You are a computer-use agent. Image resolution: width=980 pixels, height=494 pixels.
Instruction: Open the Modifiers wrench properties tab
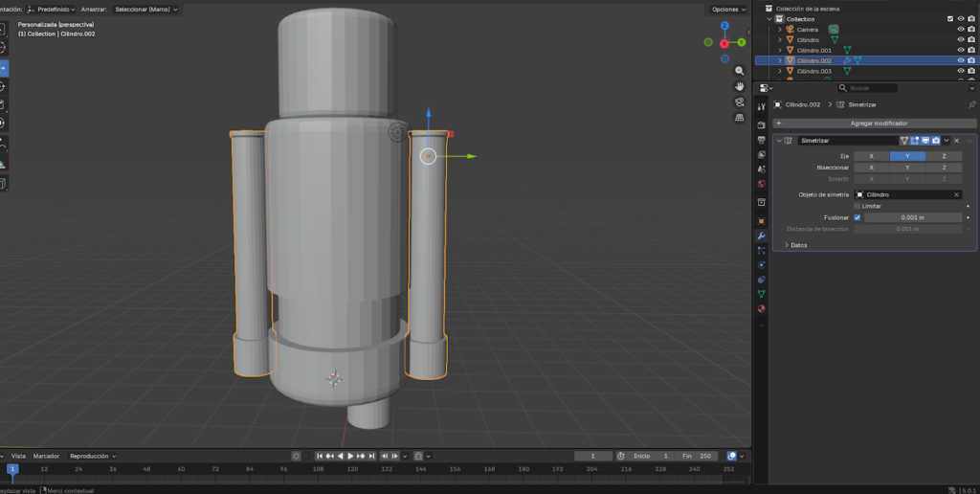click(x=762, y=235)
